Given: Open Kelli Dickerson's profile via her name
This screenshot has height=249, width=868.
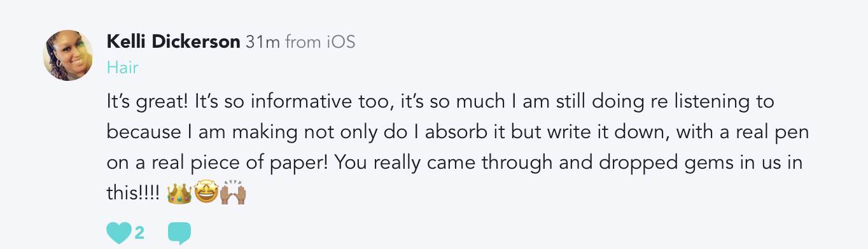Looking at the screenshot, I should click(173, 43).
